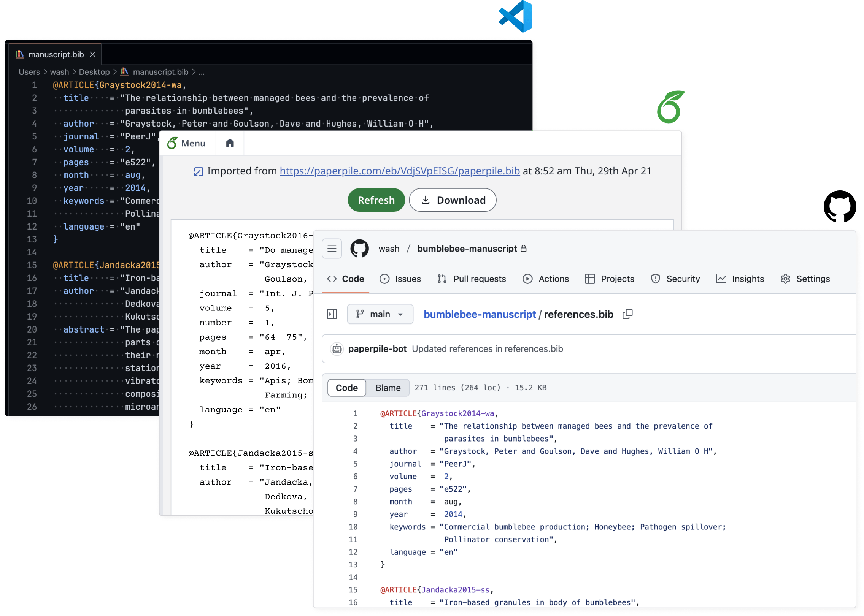The width and height of the screenshot is (864, 616).
Task: Open the wash user profile link
Action: 389,249
